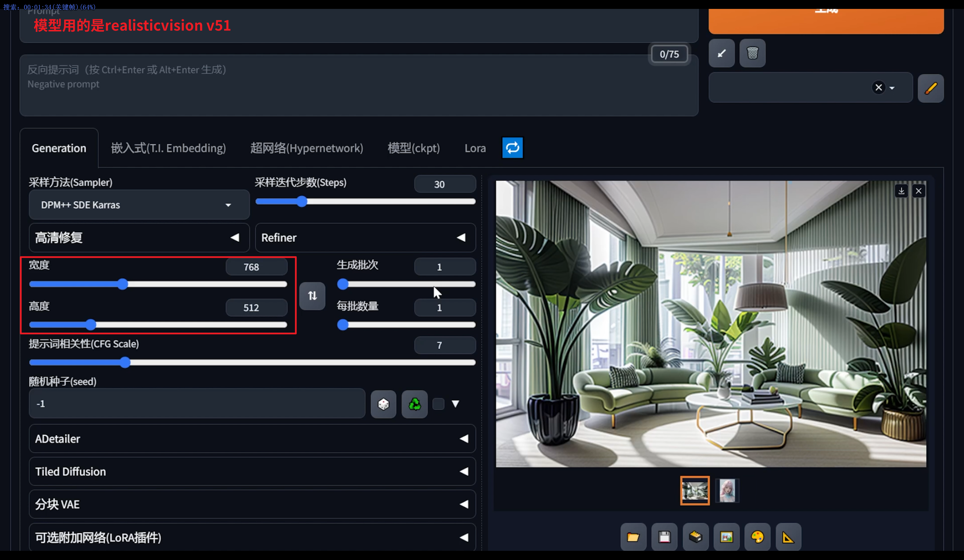Switch to the Lora tab
Image resolution: width=964 pixels, height=560 pixels.
point(475,148)
